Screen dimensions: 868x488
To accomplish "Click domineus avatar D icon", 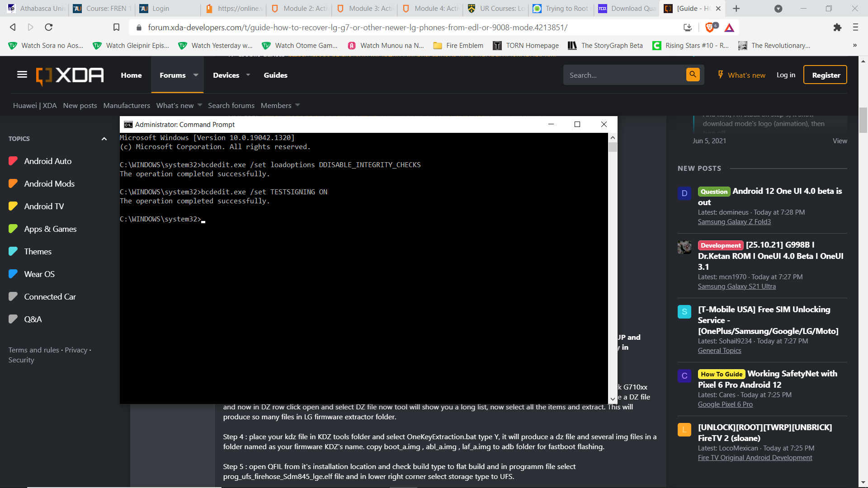I will click(684, 193).
